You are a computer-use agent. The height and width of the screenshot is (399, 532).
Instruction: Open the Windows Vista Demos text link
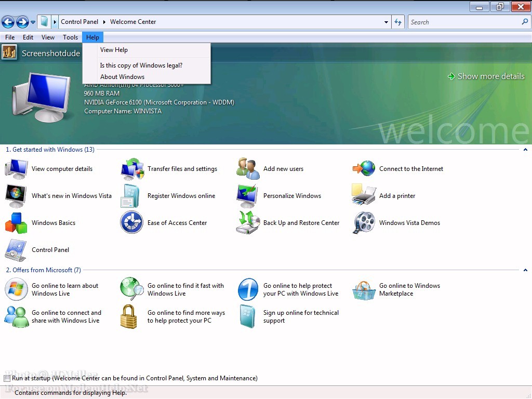click(409, 223)
